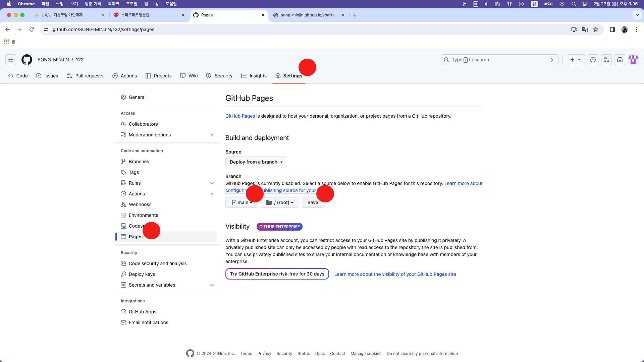Open Webhooks settings
644x362 pixels.
(168, 204)
